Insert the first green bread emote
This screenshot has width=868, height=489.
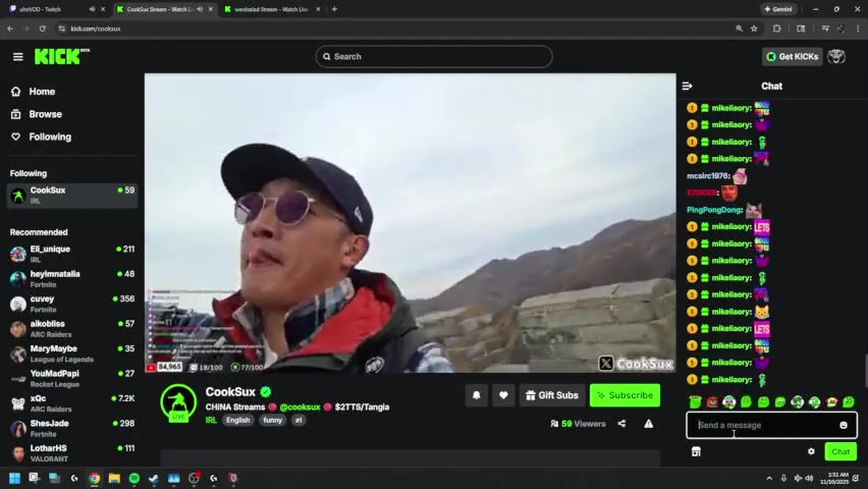(695, 402)
